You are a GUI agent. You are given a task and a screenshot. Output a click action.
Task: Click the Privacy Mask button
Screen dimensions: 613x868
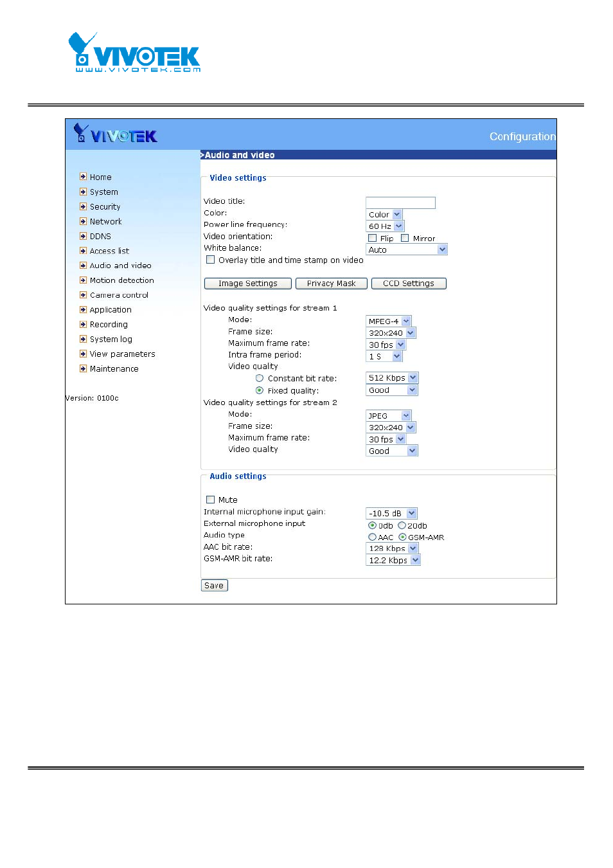click(x=332, y=284)
